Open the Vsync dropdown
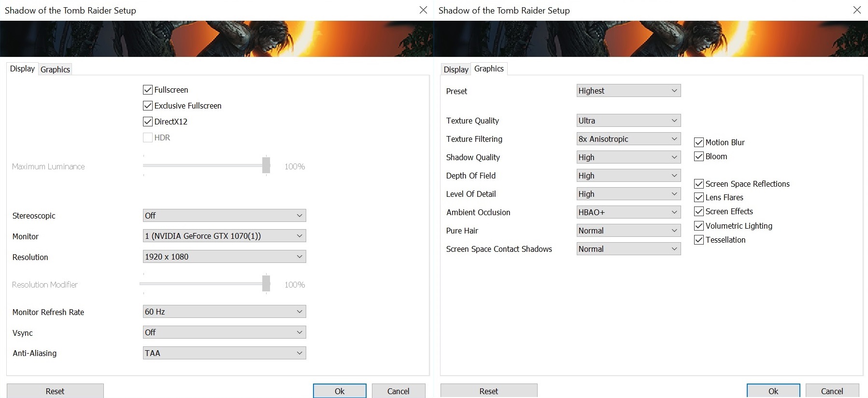This screenshot has width=868, height=398. (x=224, y=332)
